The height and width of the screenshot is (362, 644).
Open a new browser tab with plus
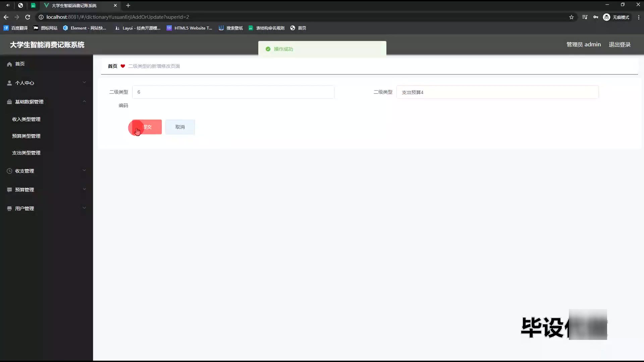click(128, 5)
